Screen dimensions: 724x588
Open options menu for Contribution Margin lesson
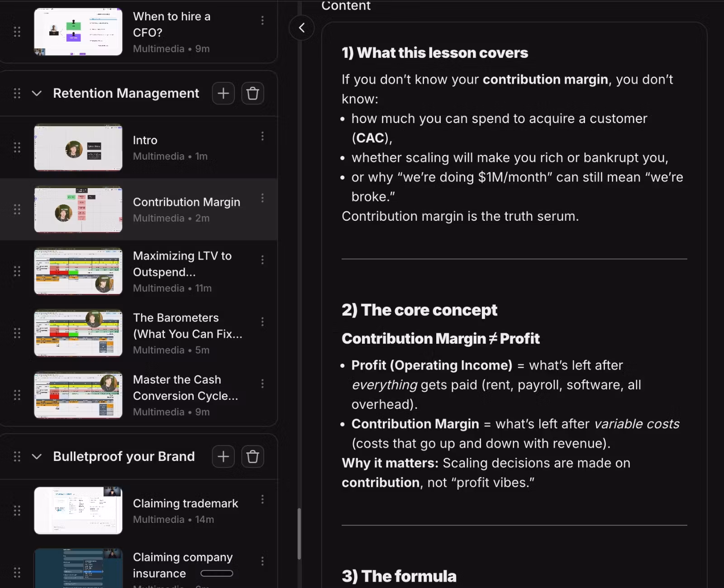(262, 198)
